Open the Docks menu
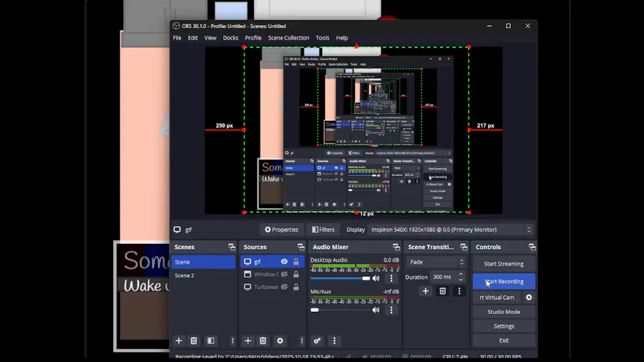Viewport: 644px width, 362px height. point(230,38)
